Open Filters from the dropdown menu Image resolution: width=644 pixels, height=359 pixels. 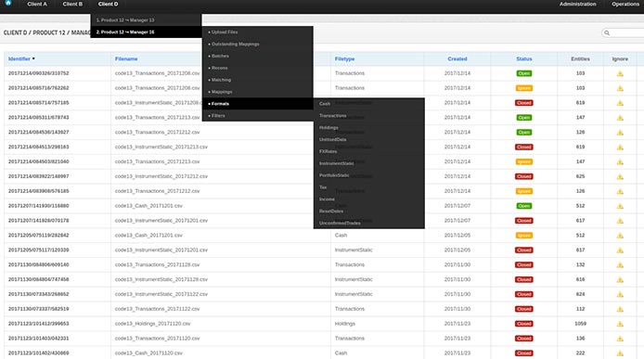click(258, 116)
